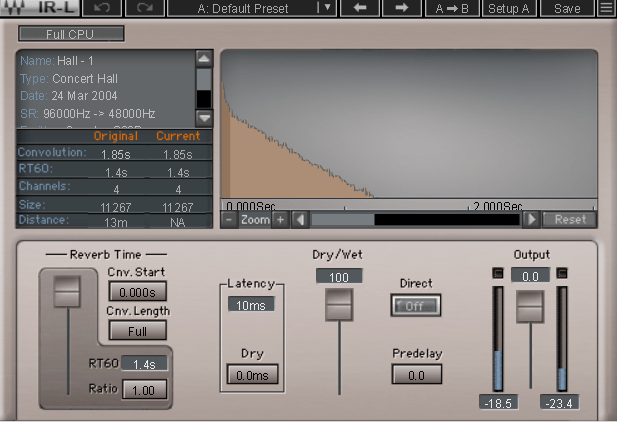Switch to Setup A toggle
617x422 pixels.
[x=509, y=9]
